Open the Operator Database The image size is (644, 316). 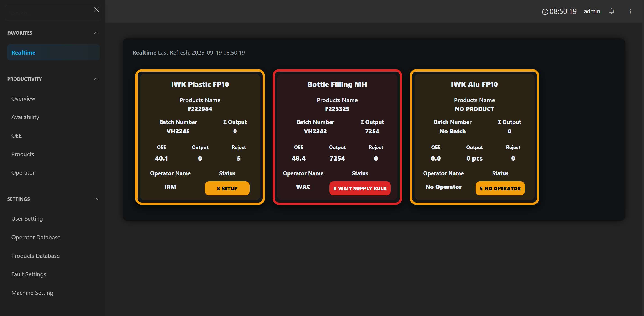[x=36, y=237]
